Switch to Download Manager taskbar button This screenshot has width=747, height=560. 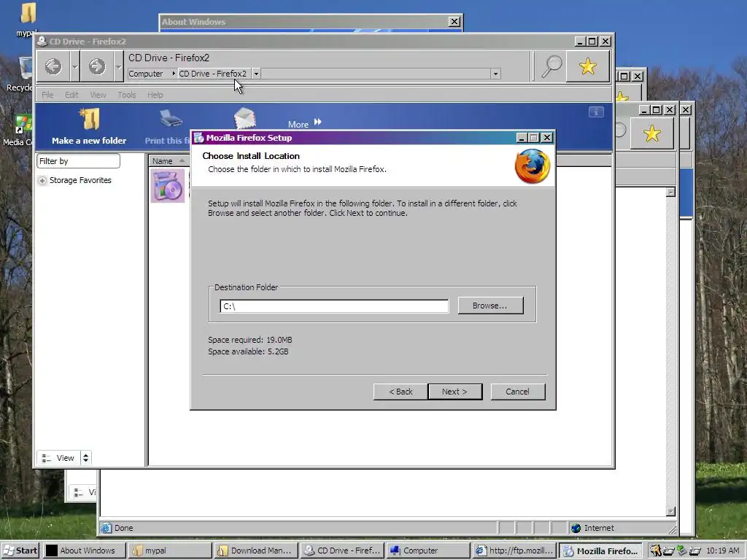coord(256,551)
